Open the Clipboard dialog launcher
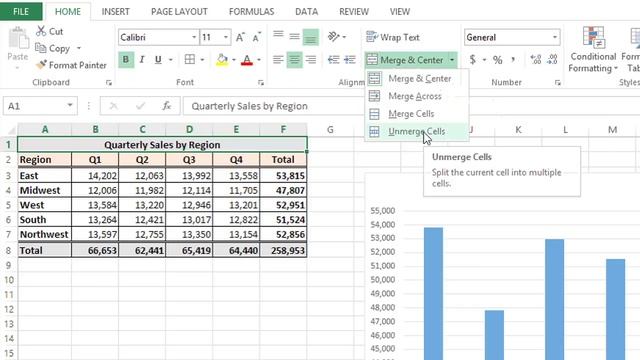 click(109, 82)
